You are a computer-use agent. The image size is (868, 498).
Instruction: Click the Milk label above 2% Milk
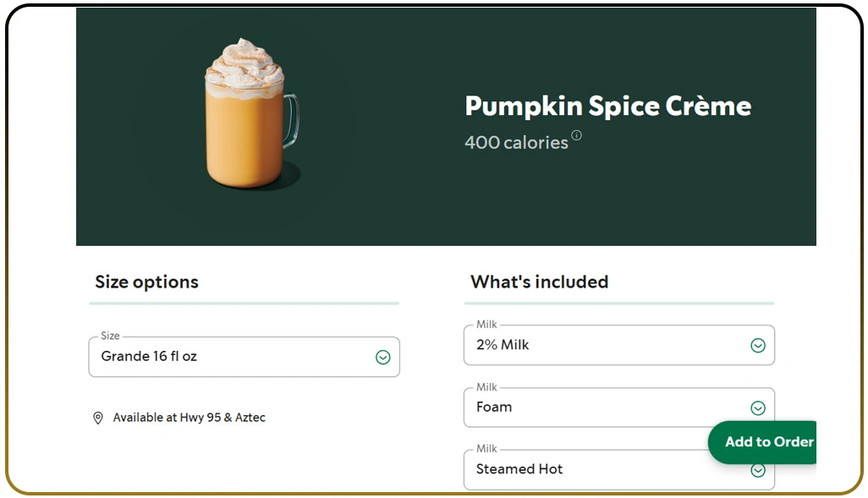click(x=486, y=325)
